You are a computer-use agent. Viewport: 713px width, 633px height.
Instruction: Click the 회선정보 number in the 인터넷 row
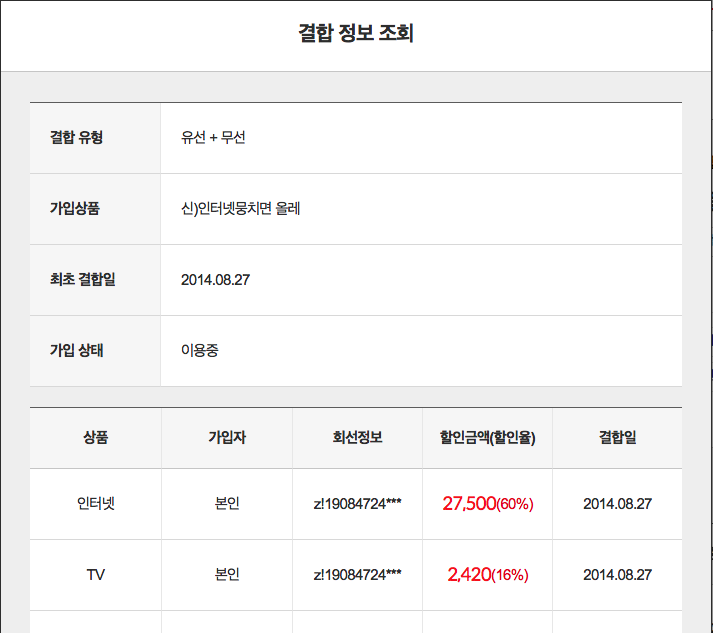357,504
